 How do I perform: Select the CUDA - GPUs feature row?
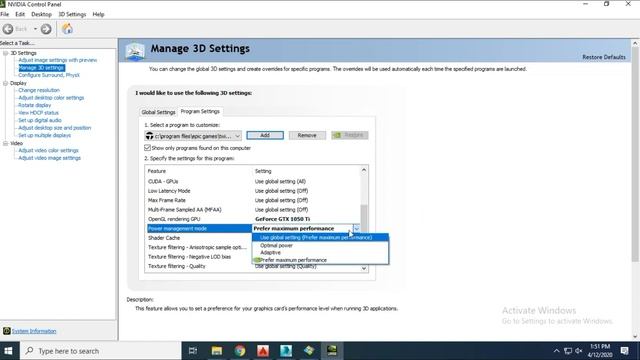(253, 182)
